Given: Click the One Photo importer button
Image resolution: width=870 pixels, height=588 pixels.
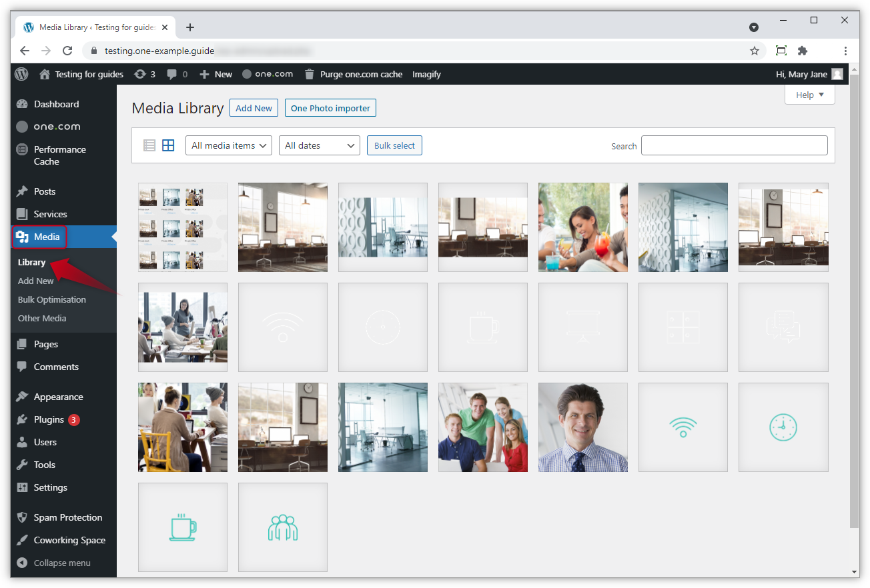Looking at the screenshot, I should click(x=330, y=107).
